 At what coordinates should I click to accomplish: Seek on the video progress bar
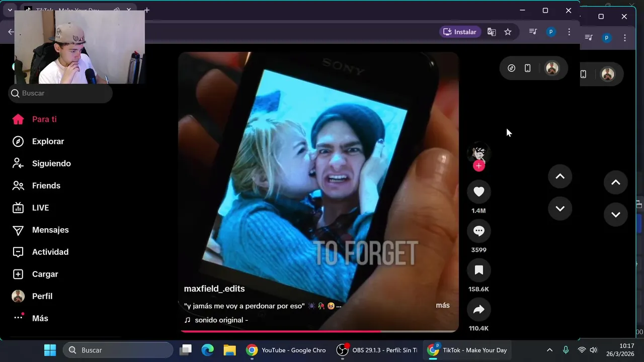318,331
